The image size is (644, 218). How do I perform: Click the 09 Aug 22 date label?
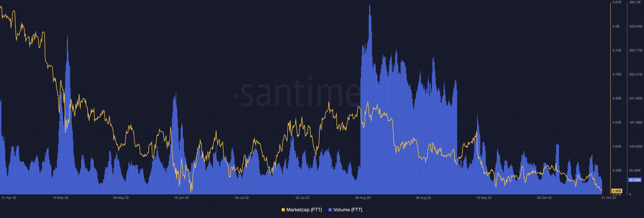click(363, 198)
